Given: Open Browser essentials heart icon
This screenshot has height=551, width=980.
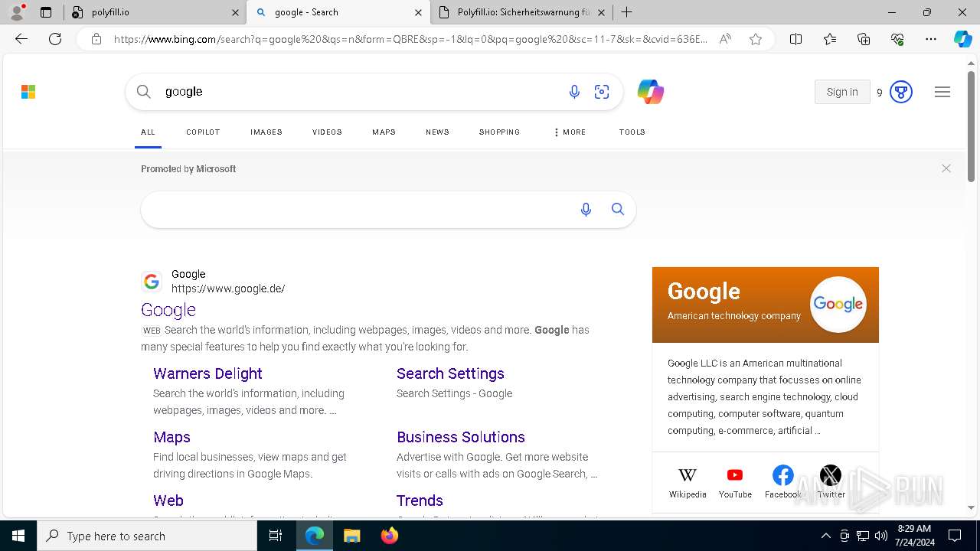Looking at the screenshot, I should tap(897, 39).
